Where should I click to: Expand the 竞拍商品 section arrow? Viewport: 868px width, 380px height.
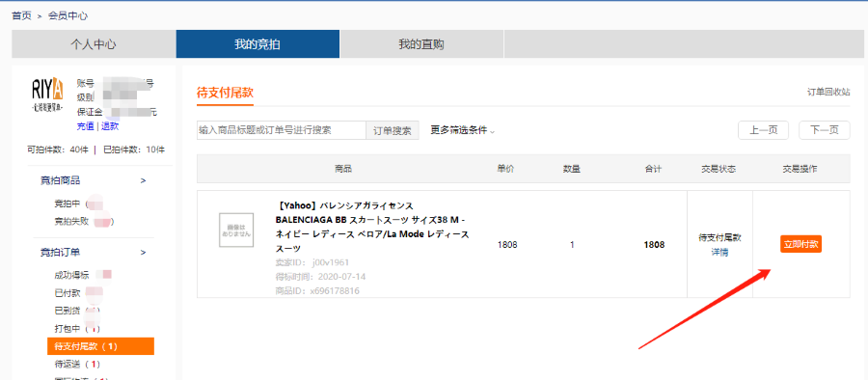click(x=143, y=180)
